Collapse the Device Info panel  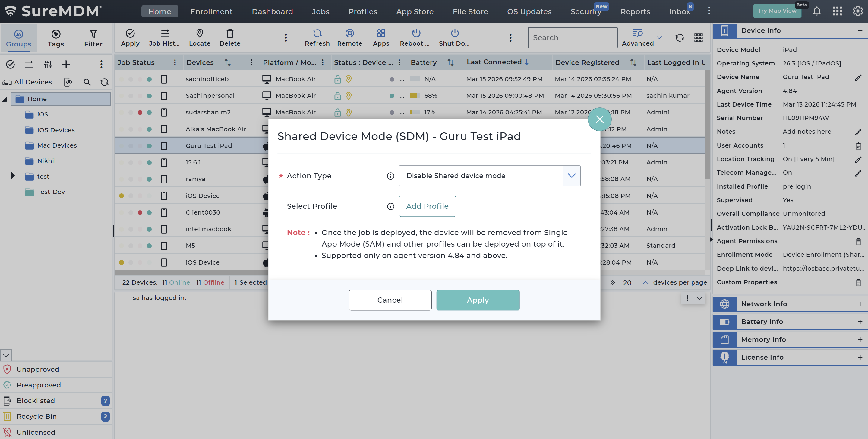(860, 31)
